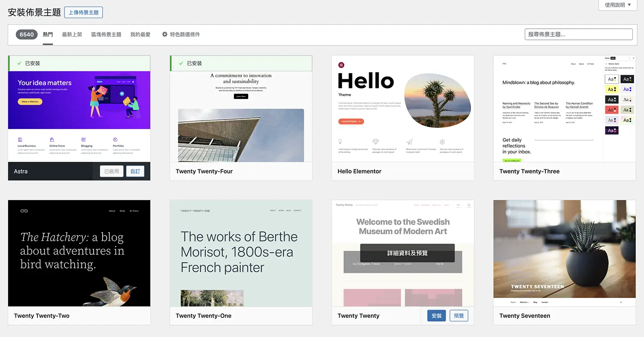The width and height of the screenshot is (644, 337).
Task: Click the 已安裝 notice on Astra
Action: click(79, 63)
